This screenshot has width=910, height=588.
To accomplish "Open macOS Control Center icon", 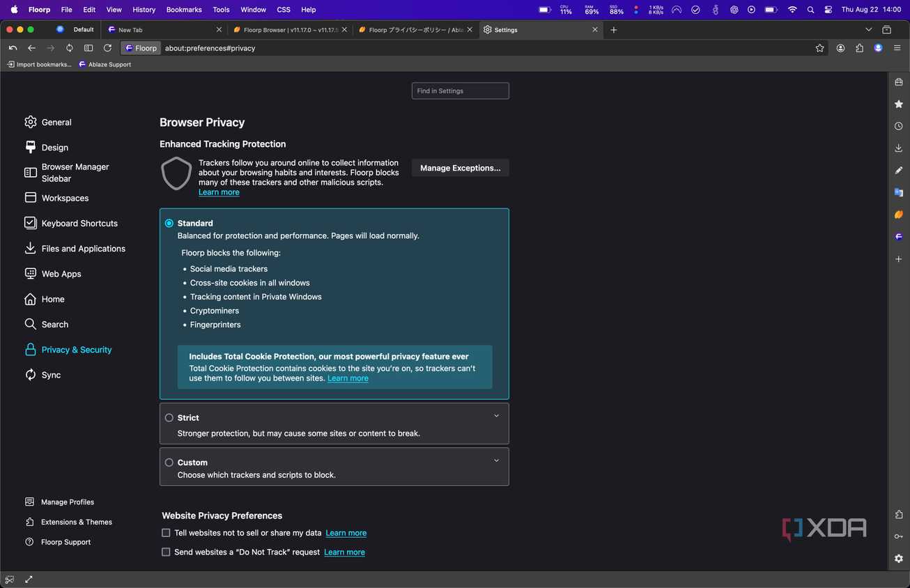I will point(828,10).
